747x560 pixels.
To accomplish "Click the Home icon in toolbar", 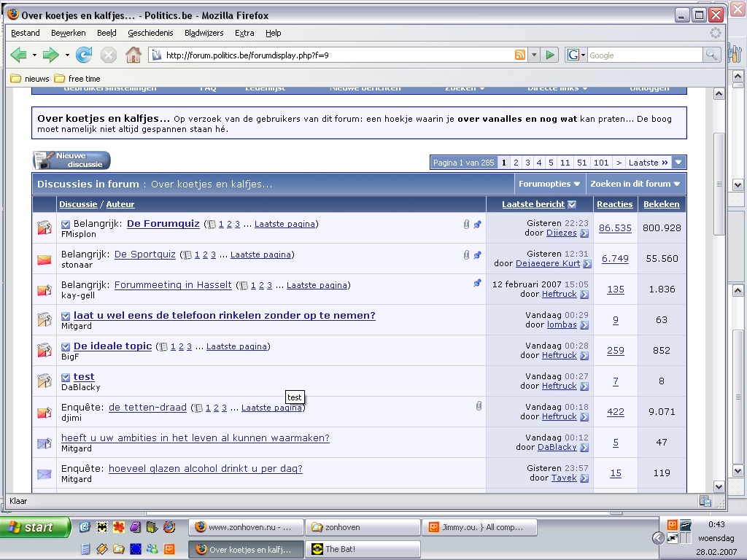I will (x=133, y=55).
